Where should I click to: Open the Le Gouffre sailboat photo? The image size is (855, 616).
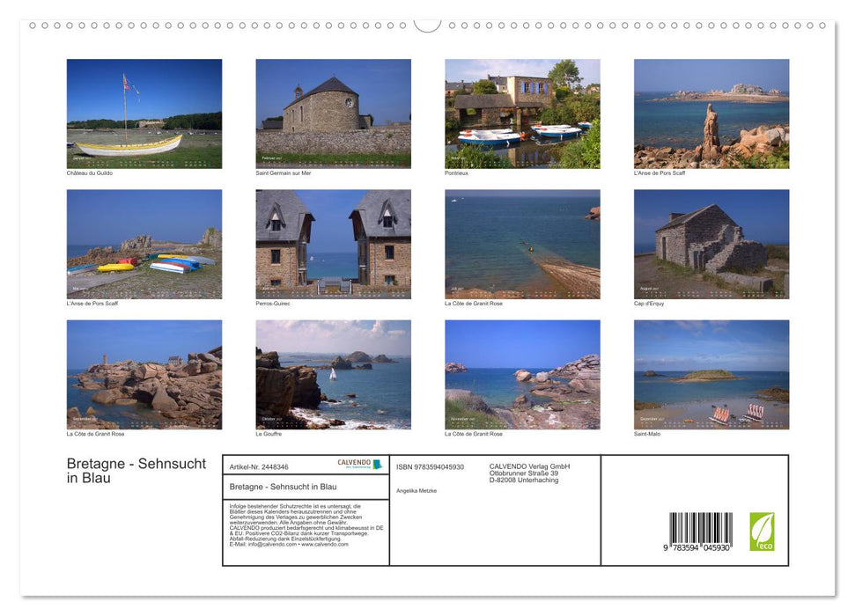point(333,375)
